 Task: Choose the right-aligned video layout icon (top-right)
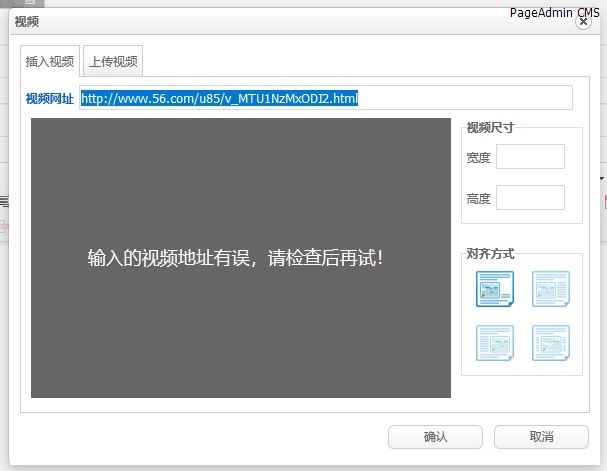click(551, 289)
